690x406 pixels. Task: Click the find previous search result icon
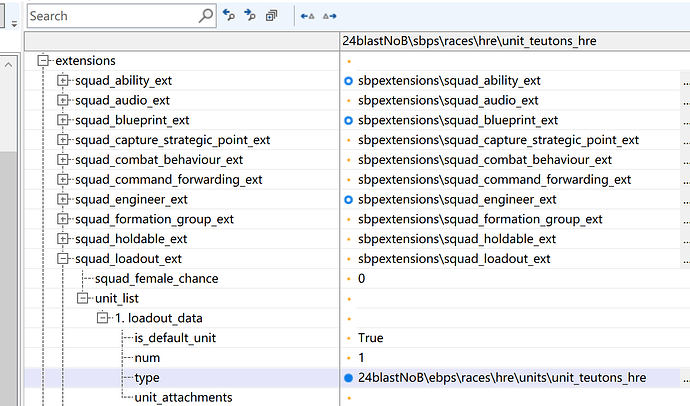[228, 15]
